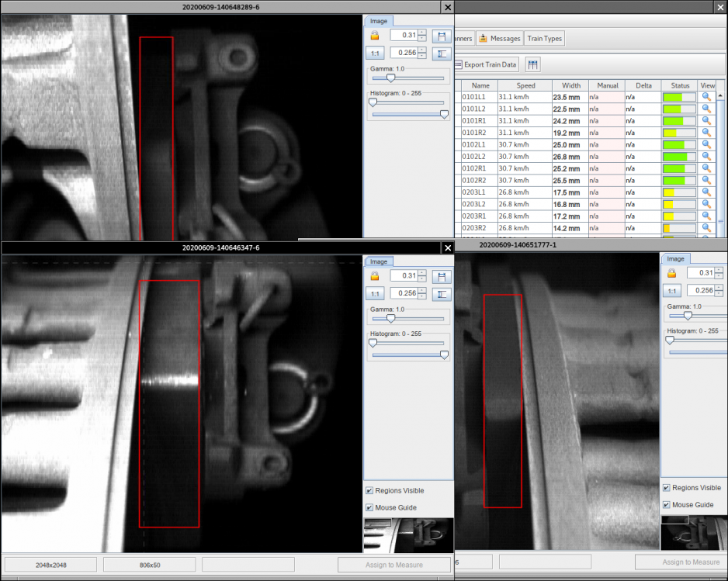
Task: Decrease 0.256 value in window 20200609-140646347-6
Action: [x=422, y=297]
